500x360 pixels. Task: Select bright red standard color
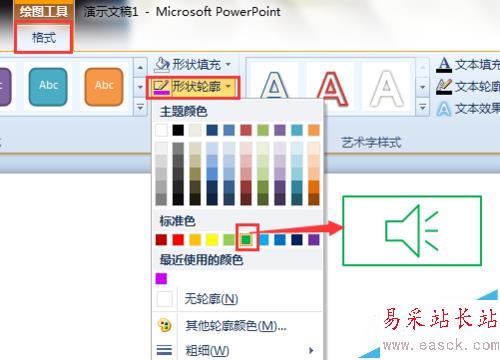[178, 240]
